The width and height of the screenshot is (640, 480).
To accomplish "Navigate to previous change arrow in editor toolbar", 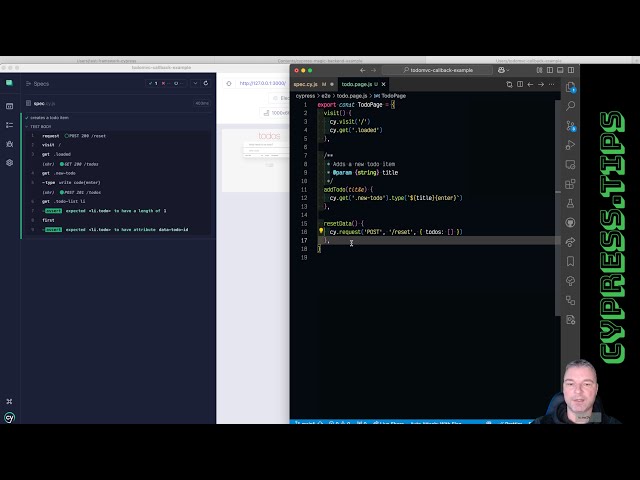I will [530, 84].
